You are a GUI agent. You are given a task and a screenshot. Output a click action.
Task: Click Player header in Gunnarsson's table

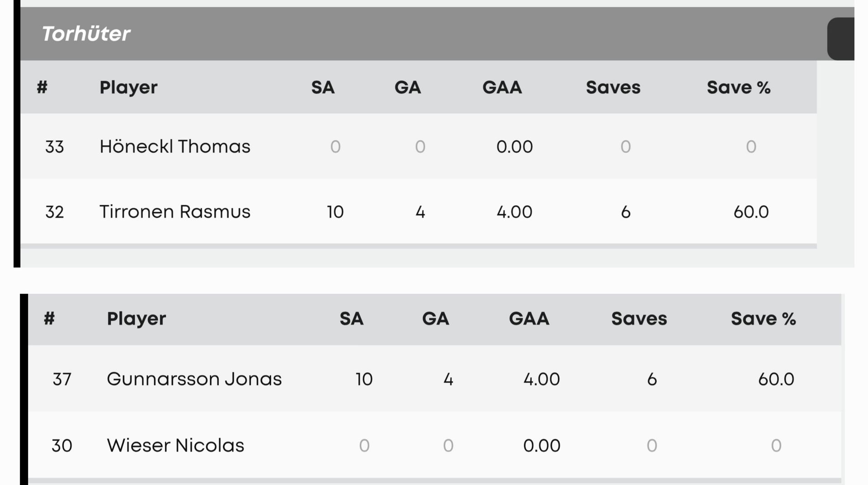136,319
